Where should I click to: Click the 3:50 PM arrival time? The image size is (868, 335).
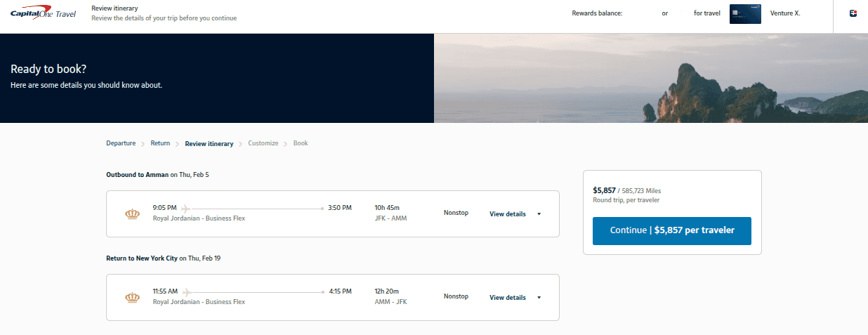pyautogui.click(x=340, y=208)
